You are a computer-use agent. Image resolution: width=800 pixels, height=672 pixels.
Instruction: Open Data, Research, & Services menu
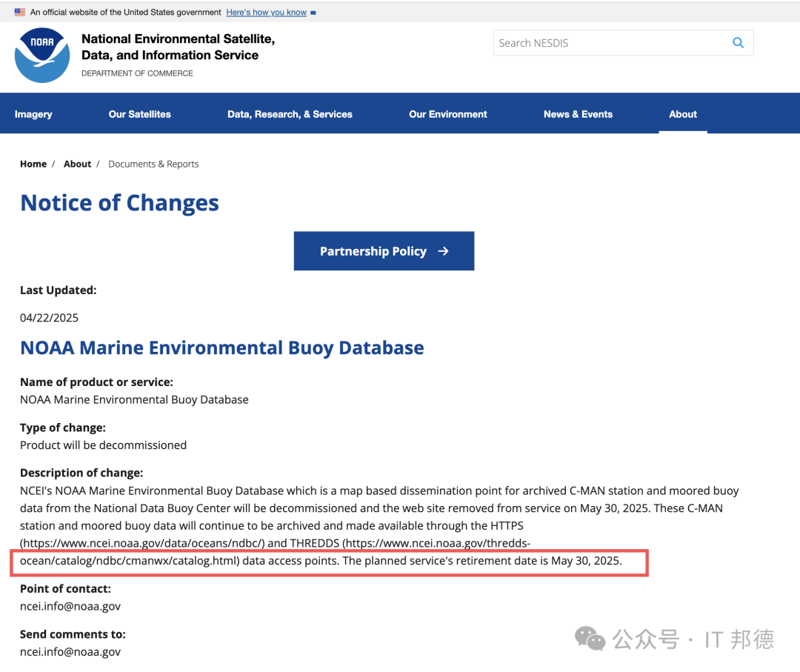(x=290, y=114)
